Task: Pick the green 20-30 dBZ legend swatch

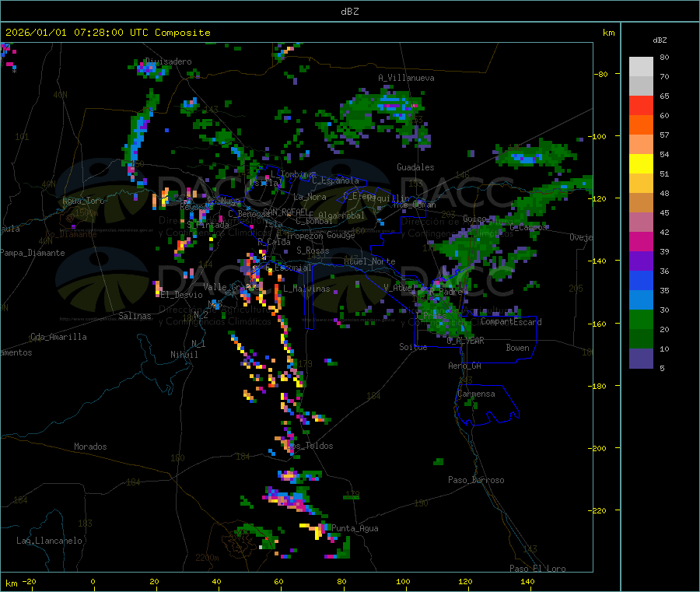Action: tap(641, 319)
